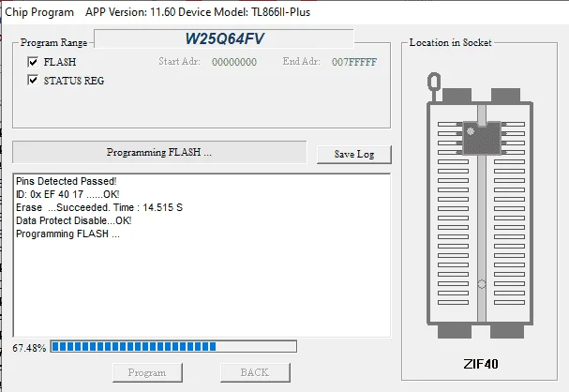Click the programming progress bar
The height and width of the screenshot is (392, 569).
(173, 347)
